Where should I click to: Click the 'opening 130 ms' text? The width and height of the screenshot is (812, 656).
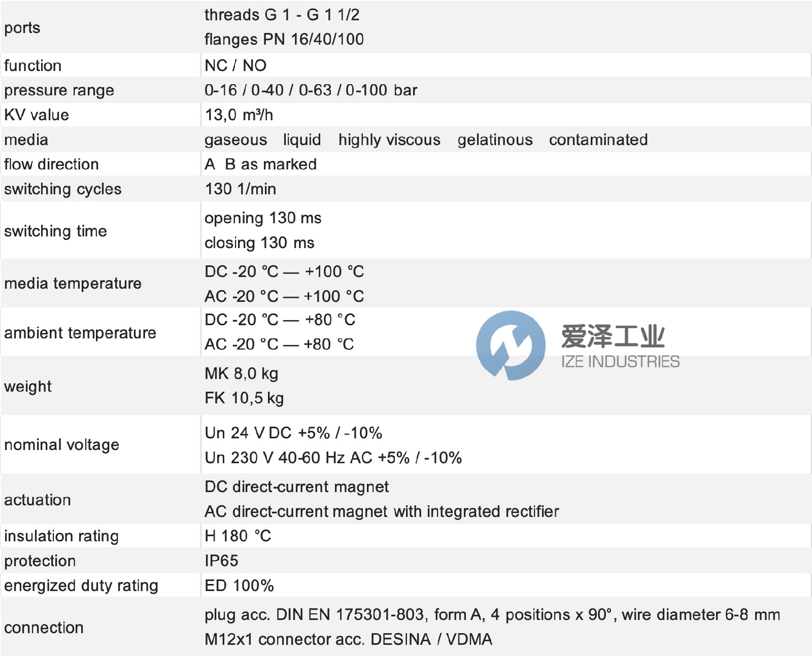click(x=263, y=218)
